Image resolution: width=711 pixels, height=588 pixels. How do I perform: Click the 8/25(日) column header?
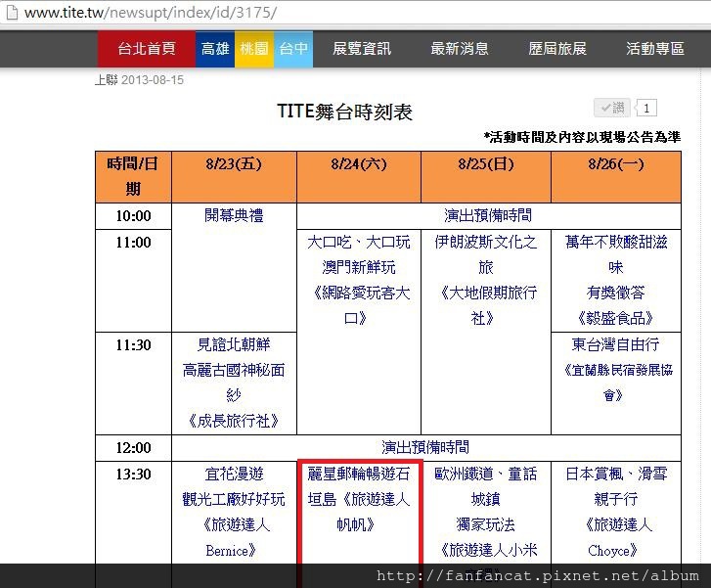(x=486, y=177)
